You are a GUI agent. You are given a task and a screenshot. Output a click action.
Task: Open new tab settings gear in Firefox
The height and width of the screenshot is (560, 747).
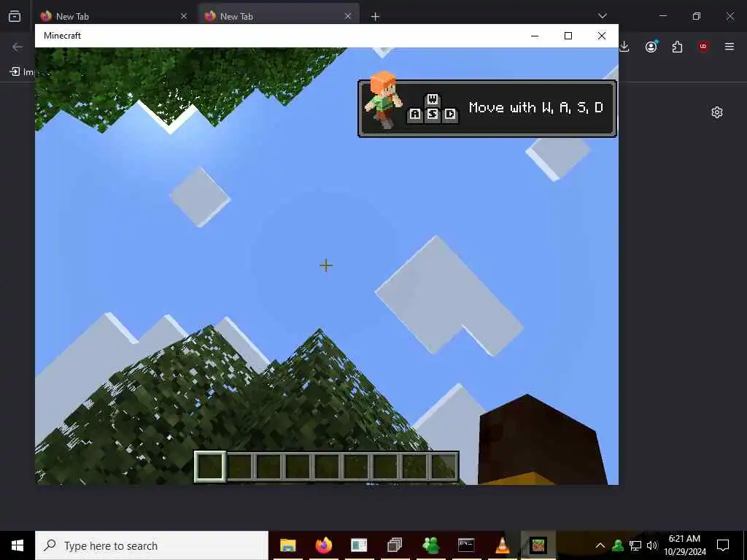[717, 112]
